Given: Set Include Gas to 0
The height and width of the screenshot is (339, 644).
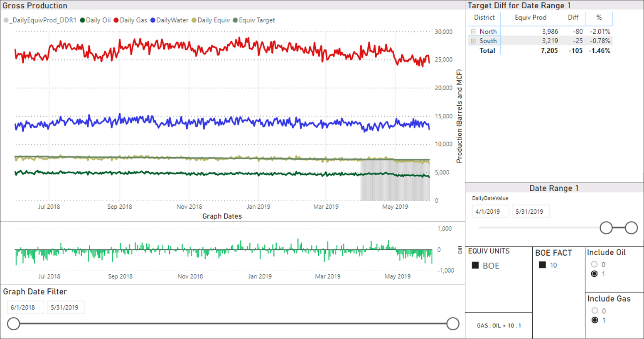Looking at the screenshot, I should pyautogui.click(x=595, y=310).
